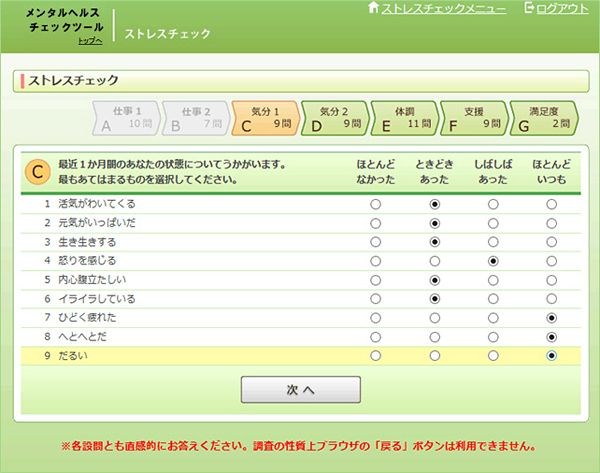Select ほとんどなかった for 活気がわいてくる
The height and width of the screenshot is (473, 600).
tap(376, 204)
